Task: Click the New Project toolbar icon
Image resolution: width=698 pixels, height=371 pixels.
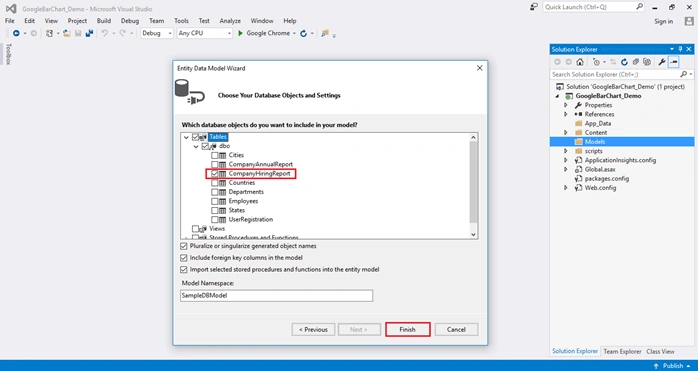Action: point(49,33)
